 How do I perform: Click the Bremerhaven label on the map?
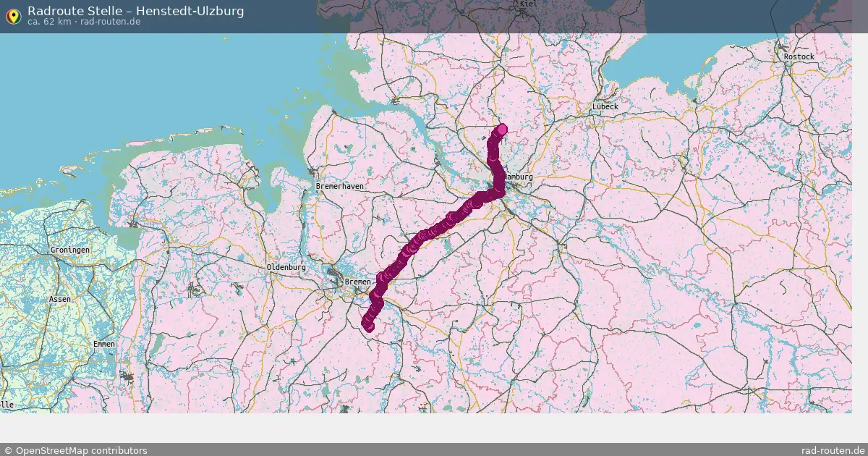pos(340,186)
